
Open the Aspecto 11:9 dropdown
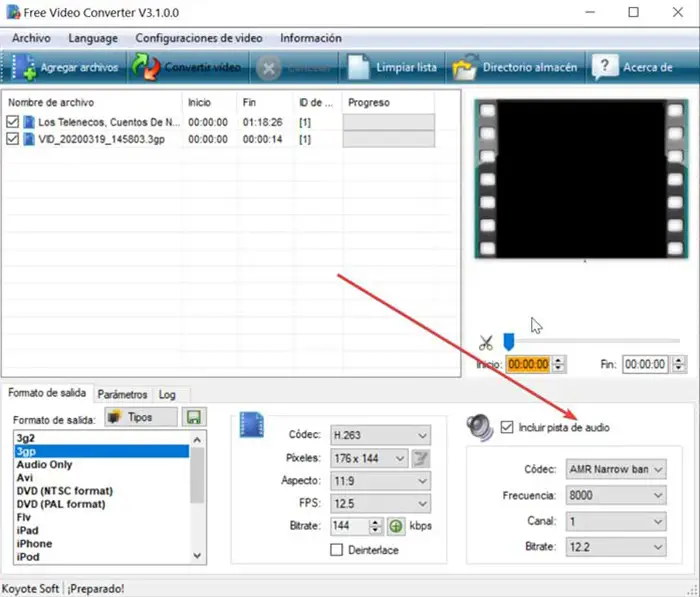[380, 481]
